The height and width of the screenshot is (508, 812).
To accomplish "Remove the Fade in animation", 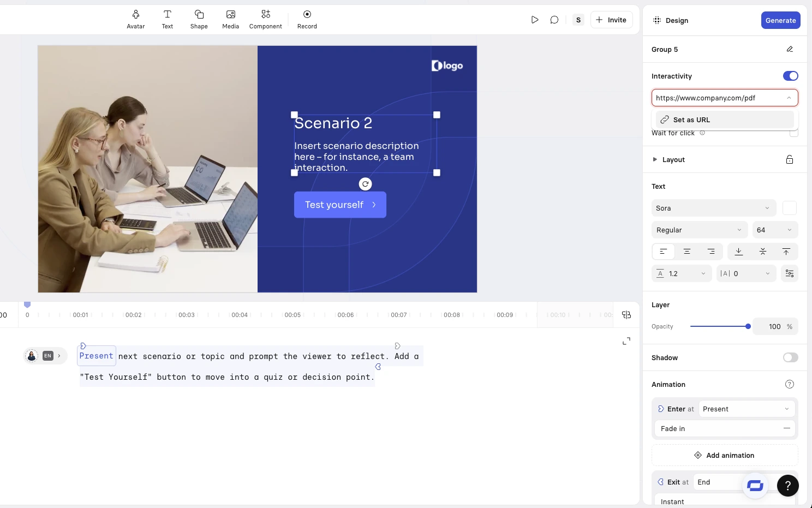I will pos(787,428).
